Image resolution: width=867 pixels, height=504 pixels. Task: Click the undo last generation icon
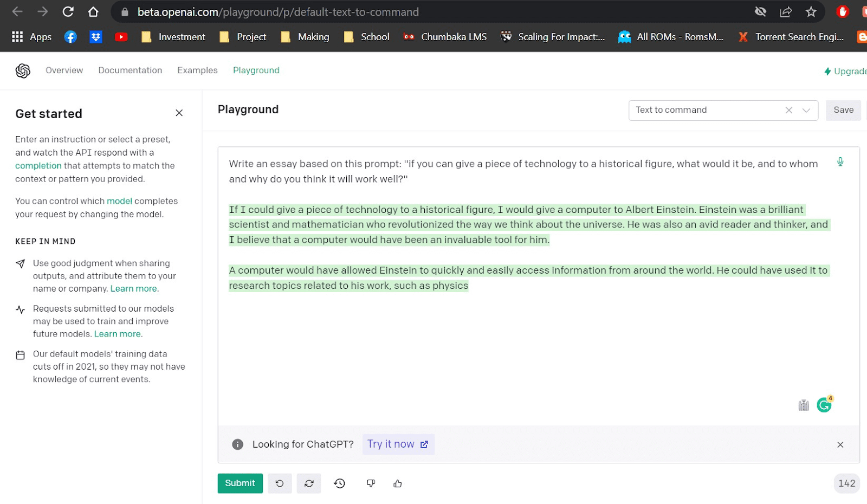point(280,483)
